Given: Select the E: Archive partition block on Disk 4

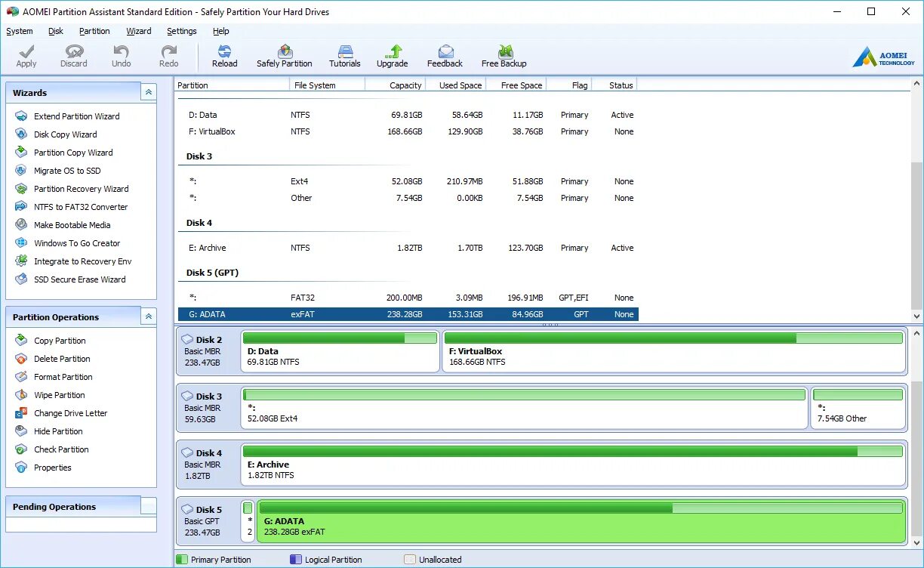Looking at the screenshot, I should 573,465.
